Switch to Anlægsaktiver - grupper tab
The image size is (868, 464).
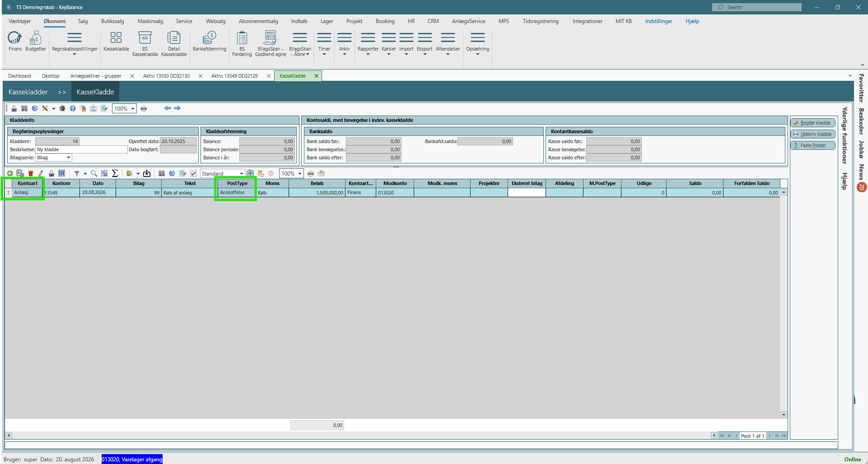tap(96, 76)
